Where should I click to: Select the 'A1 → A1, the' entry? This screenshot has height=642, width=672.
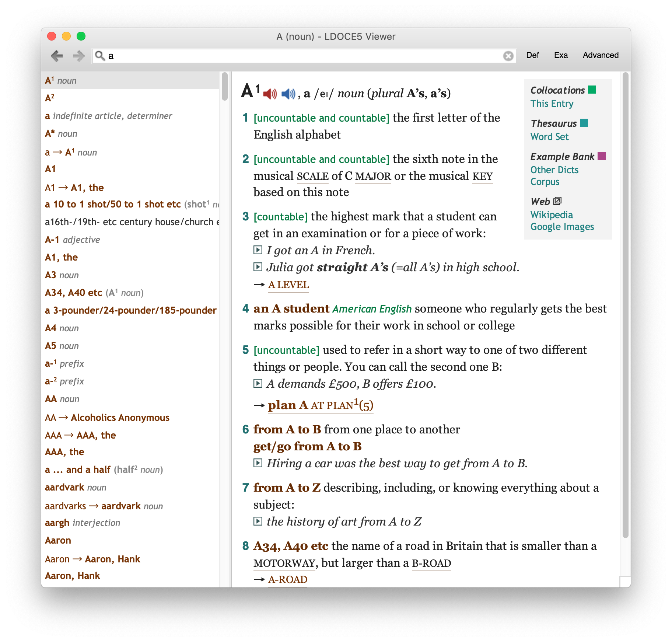pyautogui.click(x=130, y=188)
